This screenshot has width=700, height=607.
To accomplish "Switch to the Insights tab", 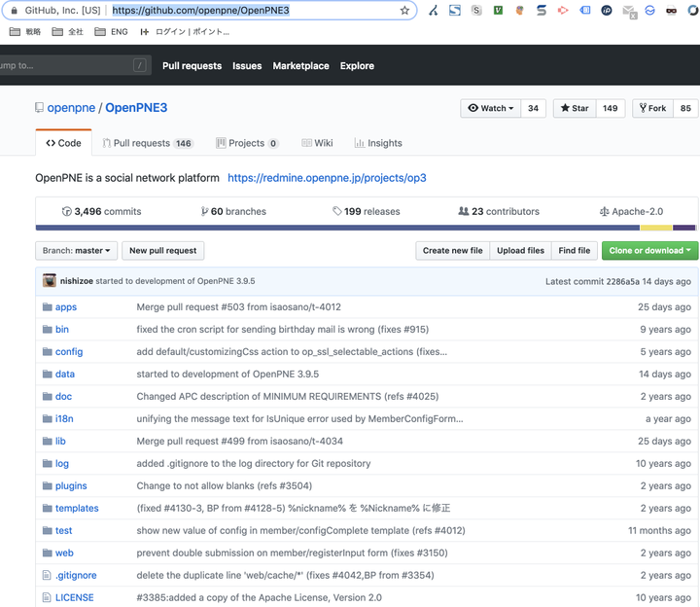I will [x=378, y=143].
